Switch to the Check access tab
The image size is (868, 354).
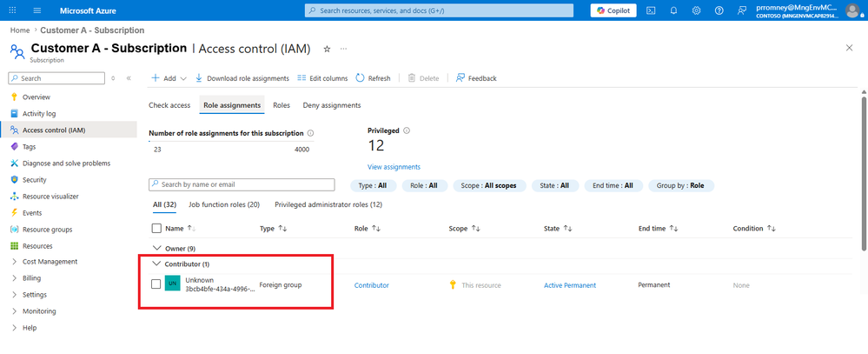coord(169,105)
